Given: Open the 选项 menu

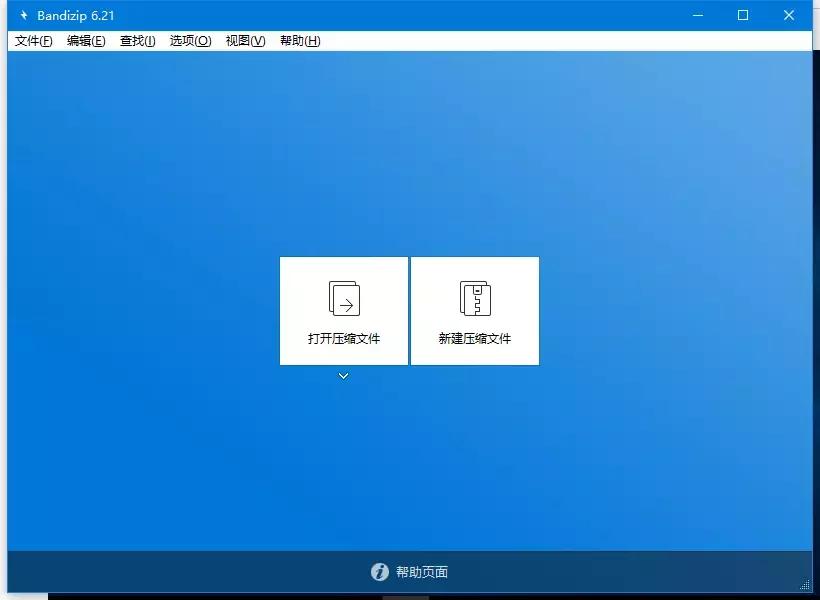Looking at the screenshot, I should pyautogui.click(x=190, y=41).
